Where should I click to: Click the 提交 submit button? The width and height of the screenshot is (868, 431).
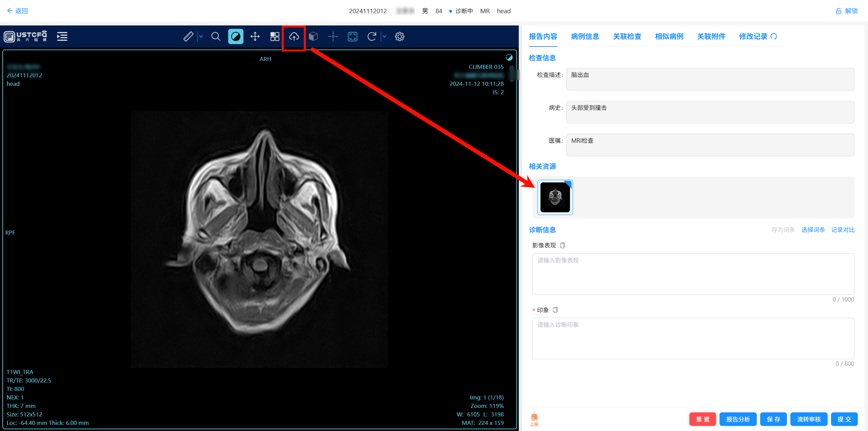tap(844, 419)
